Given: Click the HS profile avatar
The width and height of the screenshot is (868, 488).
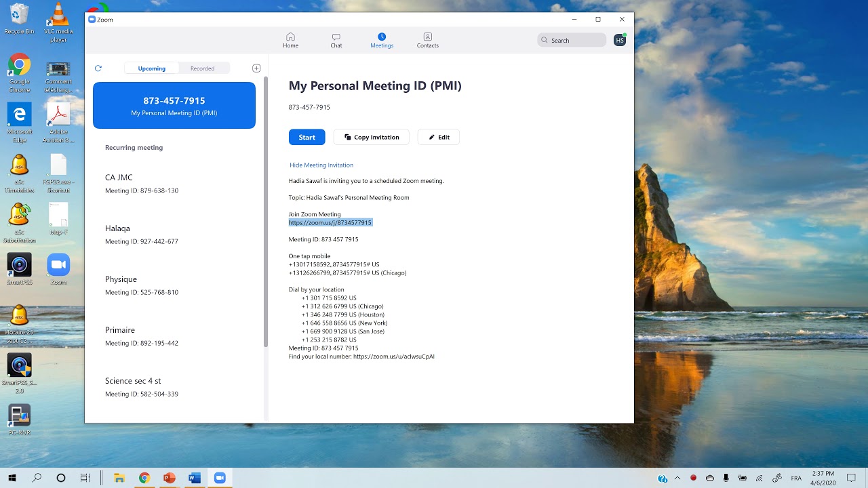Looking at the screenshot, I should 620,41.
